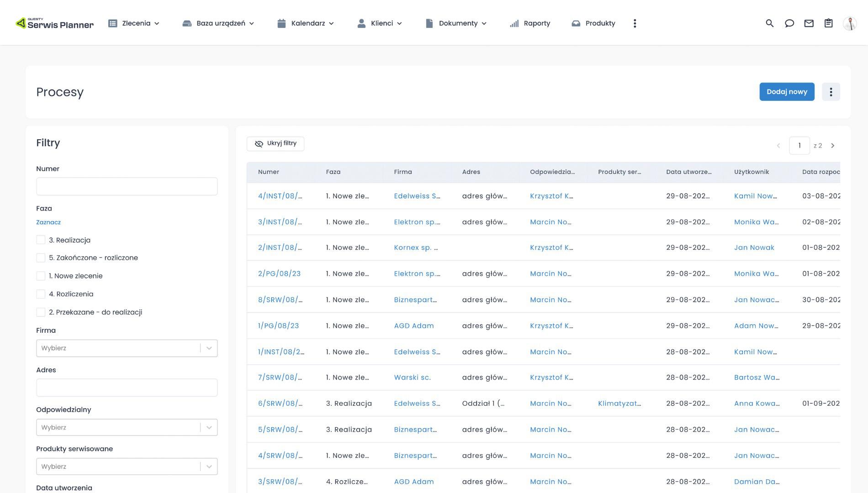
Task: Open the clipboard tasks icon
Action: click(x=828, y=23)
